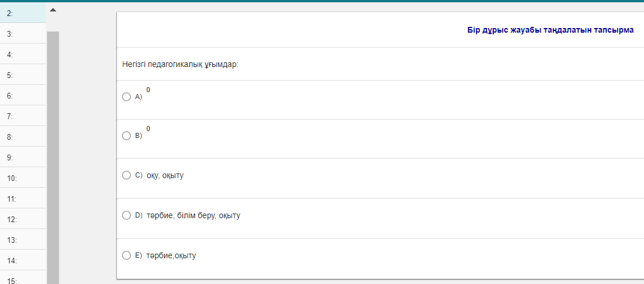
Task: Open question 14 from the list
Action: pos(23,261)
